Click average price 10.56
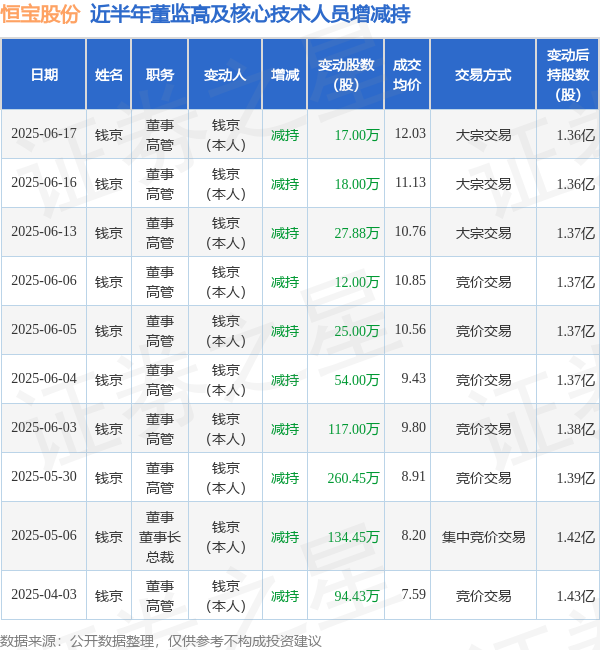 [x=410, y=329]
